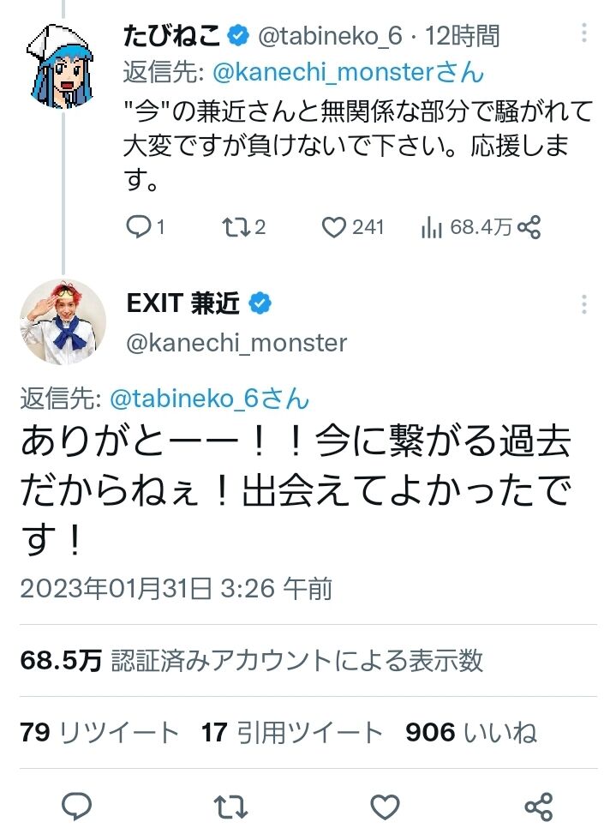Share the EXIT 兼近 tweet
Screen dimensions: 616x840
(x=538, y=807)
